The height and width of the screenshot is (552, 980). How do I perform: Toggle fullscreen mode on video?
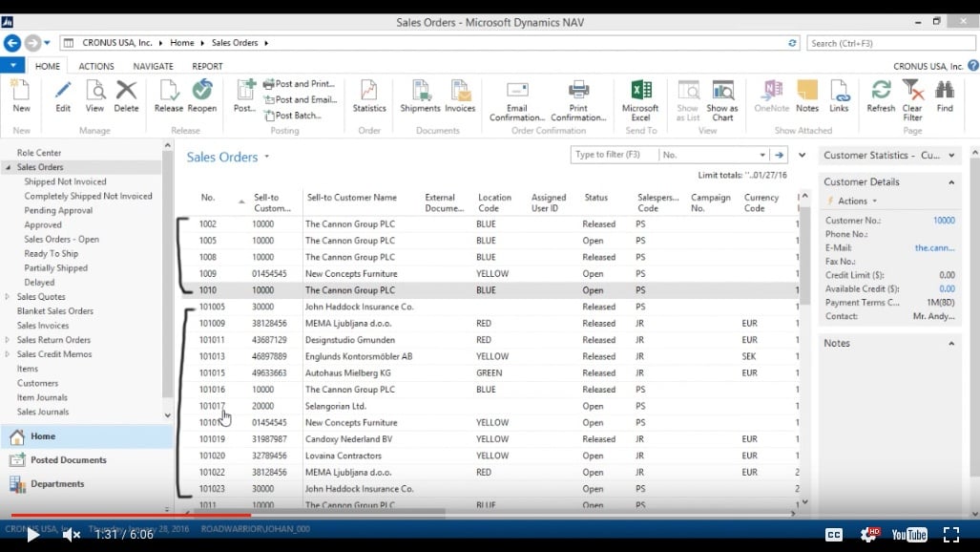tap(950, 535)
